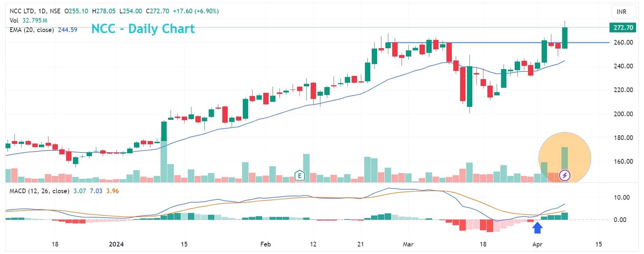Click the MACD 10.00 scale label
Image resolution: width=644 pixels, height=254 pixels.
(x=621, y=198)
